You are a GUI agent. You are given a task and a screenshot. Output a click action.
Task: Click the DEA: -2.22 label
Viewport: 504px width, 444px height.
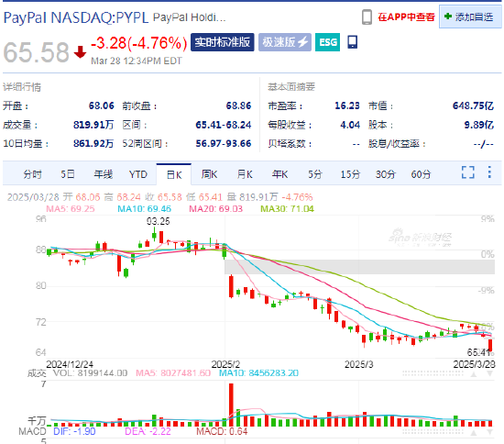pos(148,431)
